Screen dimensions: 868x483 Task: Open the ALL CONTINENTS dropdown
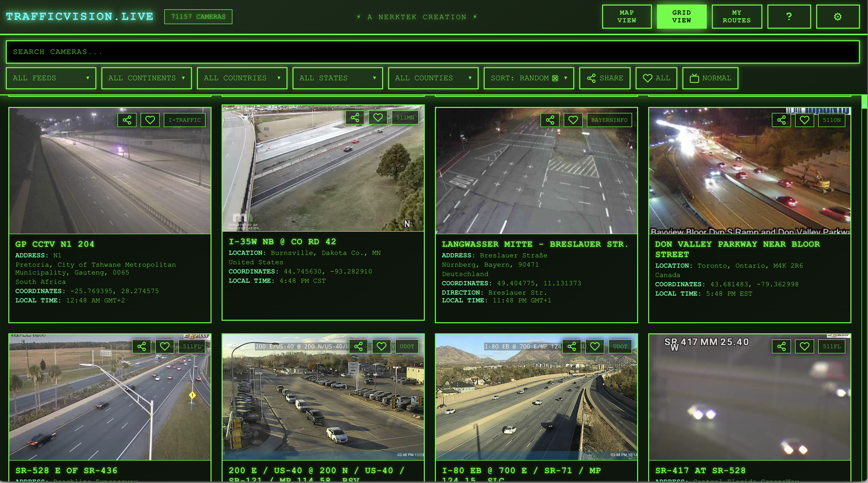tap(146, 78)
